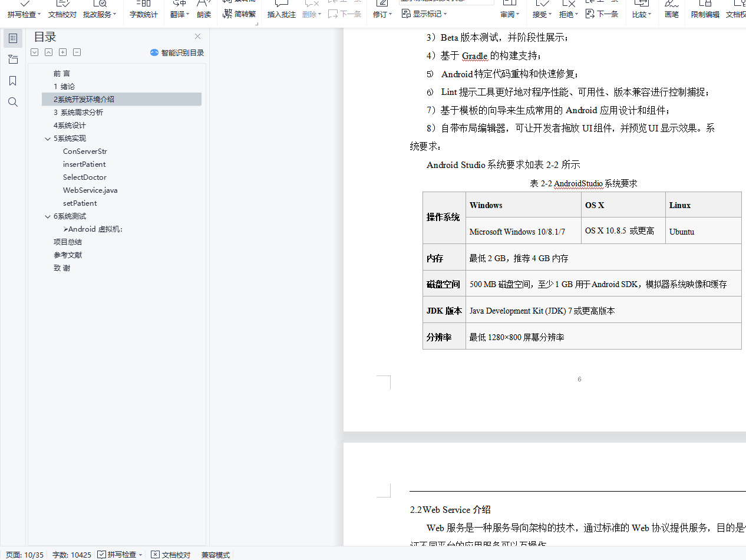746x560 pixels.
Task: Click the 表 2-2 AndroidStudio 系统要求 caption
Action: click(x=583, y=183)
